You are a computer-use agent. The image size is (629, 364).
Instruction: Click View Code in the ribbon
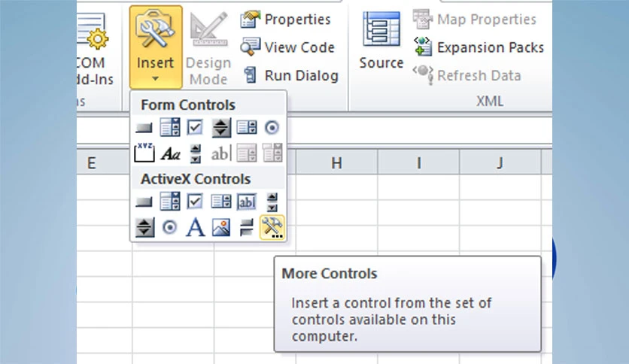point(287,47)
